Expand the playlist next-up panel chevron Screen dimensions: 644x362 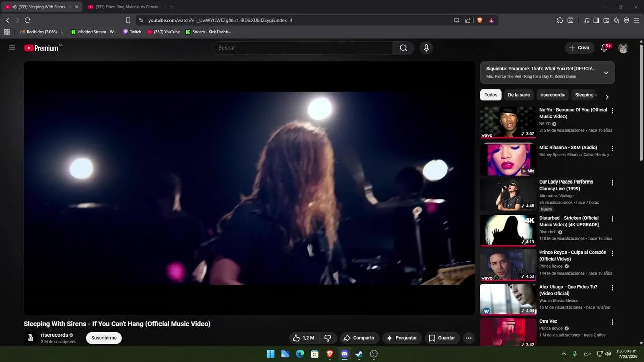606,73
